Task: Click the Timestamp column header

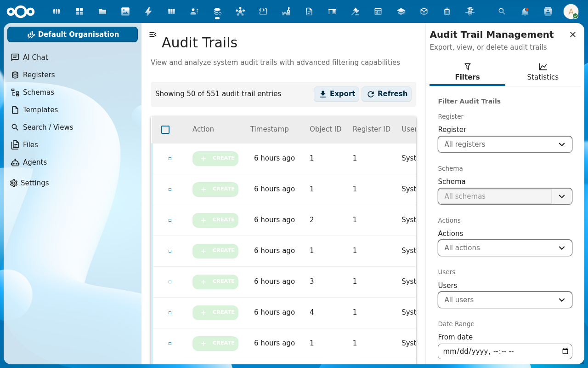Action: (x=270, y=129)
